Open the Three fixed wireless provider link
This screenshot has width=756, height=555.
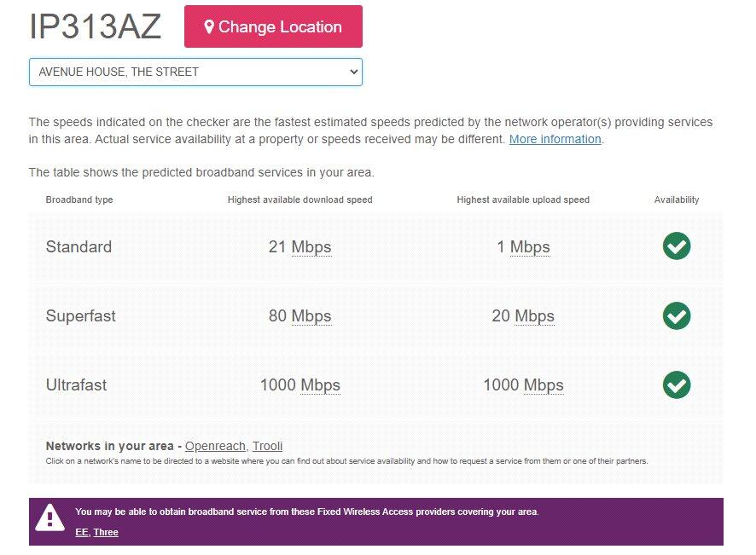[105, 532]
